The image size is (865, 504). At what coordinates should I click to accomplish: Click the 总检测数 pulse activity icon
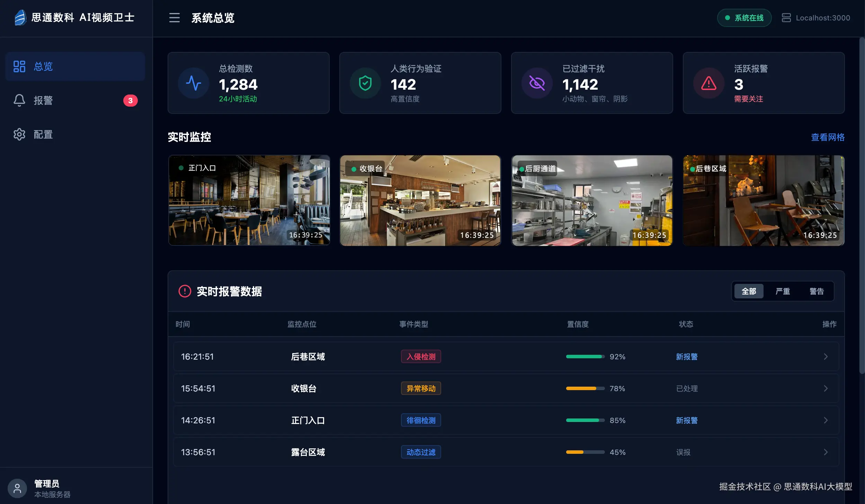[194, 83]
